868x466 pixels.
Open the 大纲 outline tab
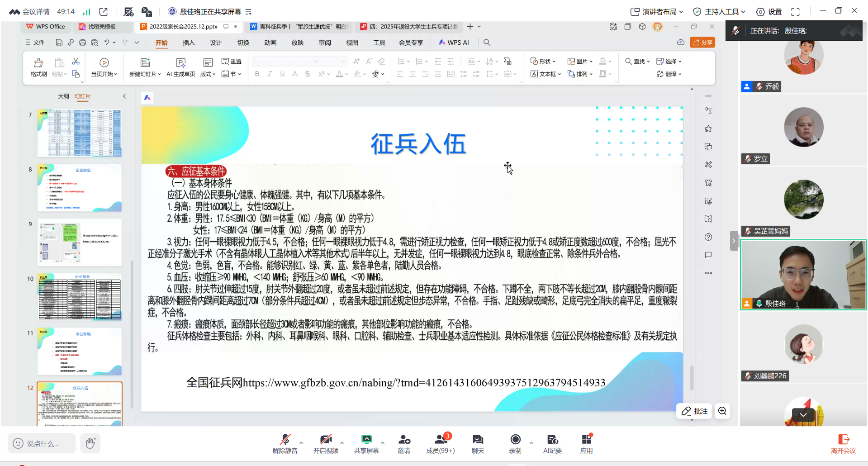(63, 96)
